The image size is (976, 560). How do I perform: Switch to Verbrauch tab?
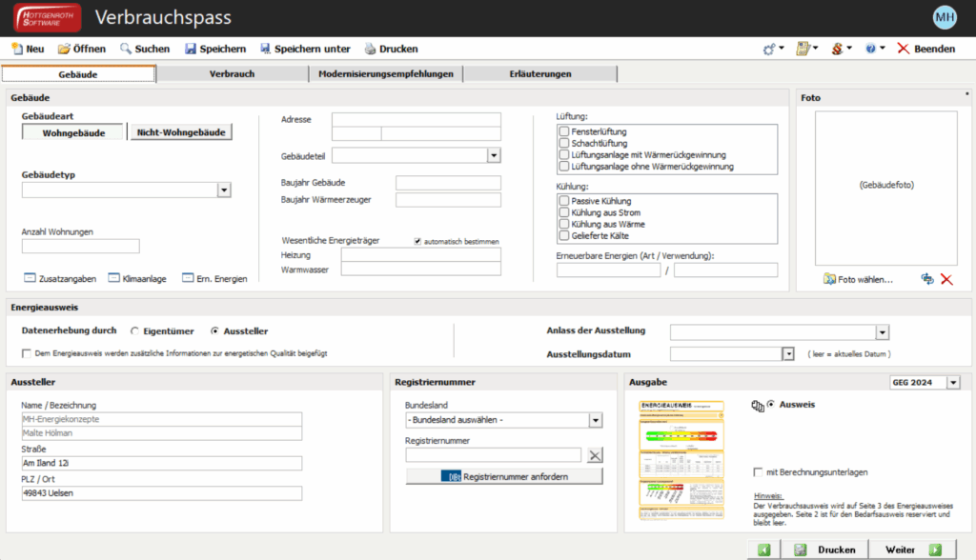tap(232, 73)
